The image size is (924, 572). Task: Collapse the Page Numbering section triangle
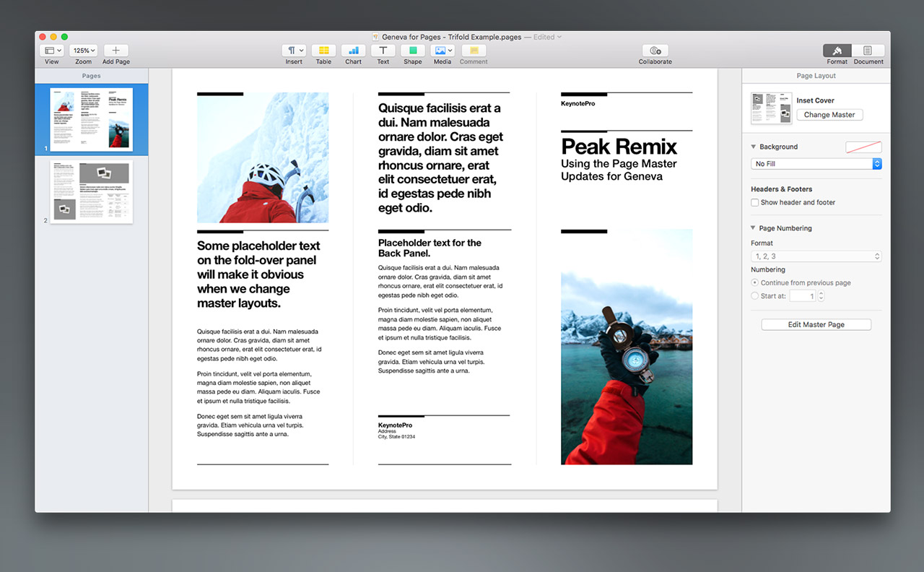754,228
